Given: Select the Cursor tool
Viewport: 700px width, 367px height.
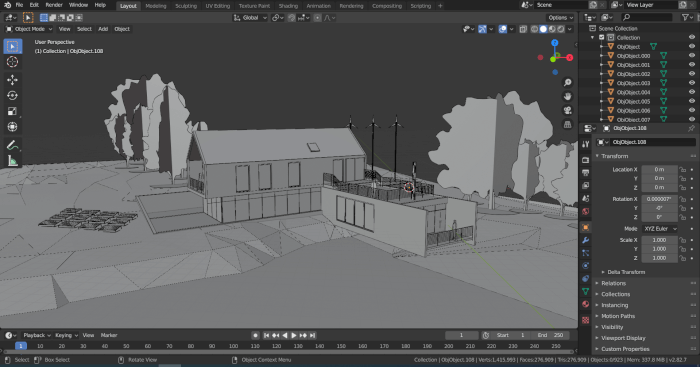Looking at the screenshot, I should pos(12,62).
